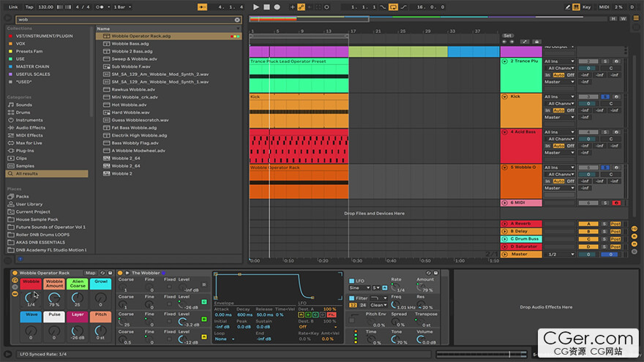
Task: Click the Stop button in transport
Action: point(267,7)
